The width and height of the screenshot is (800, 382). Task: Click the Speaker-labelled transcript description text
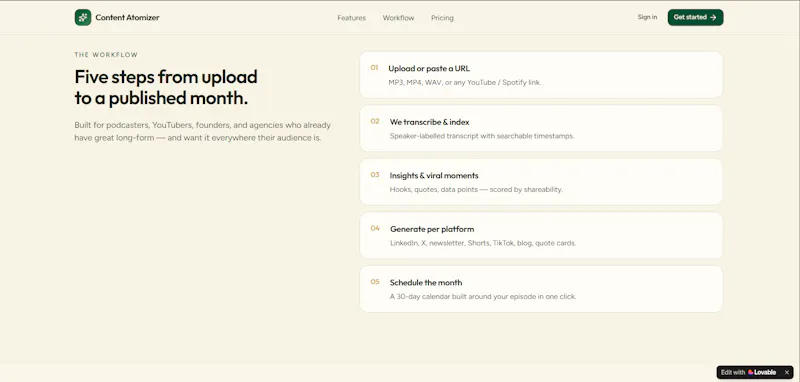tap(482, 136)
